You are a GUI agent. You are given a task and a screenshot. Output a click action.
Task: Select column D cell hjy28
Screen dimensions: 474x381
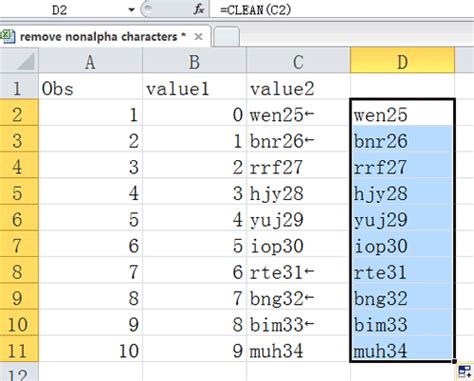click(402, 192)
